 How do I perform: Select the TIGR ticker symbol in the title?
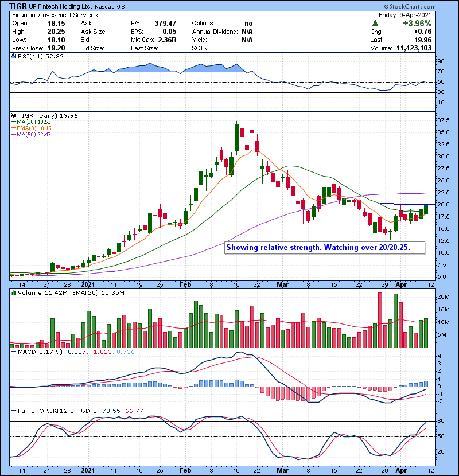(x=18, y=6)
